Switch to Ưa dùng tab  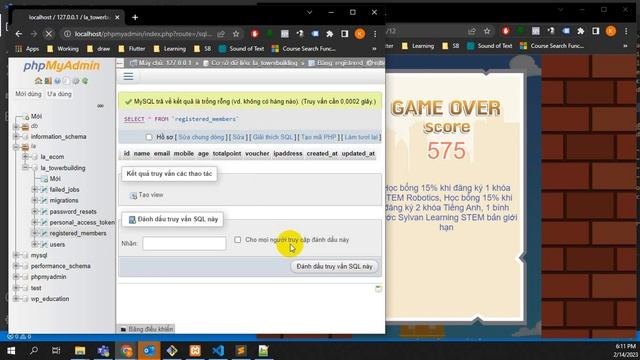[x=59, y=94]
